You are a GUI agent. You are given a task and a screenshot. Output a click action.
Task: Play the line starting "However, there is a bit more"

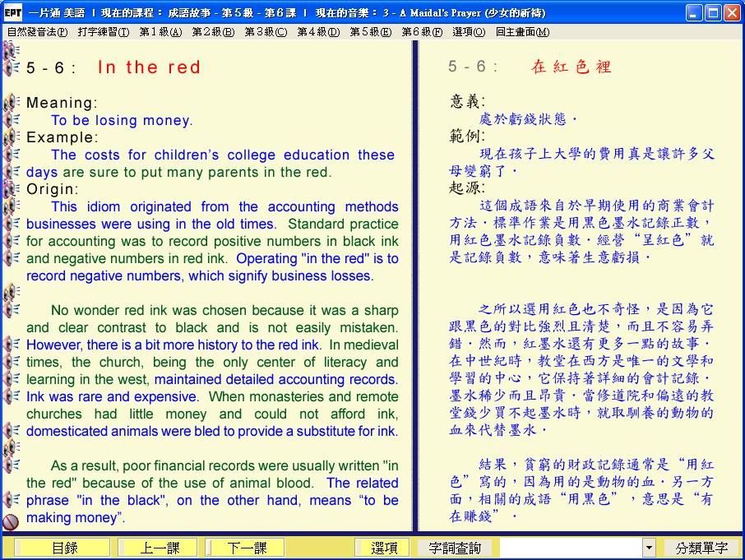click(12, 345)
